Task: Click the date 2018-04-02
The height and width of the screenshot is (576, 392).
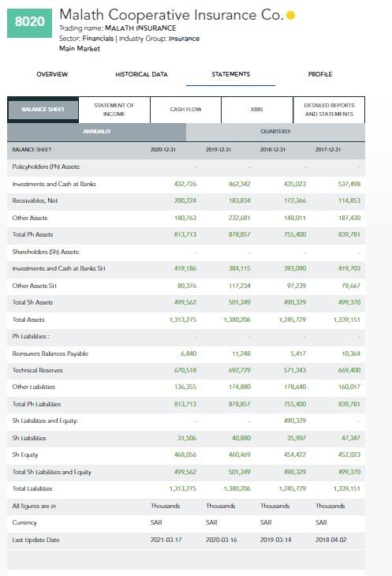Action: point(331,540)
